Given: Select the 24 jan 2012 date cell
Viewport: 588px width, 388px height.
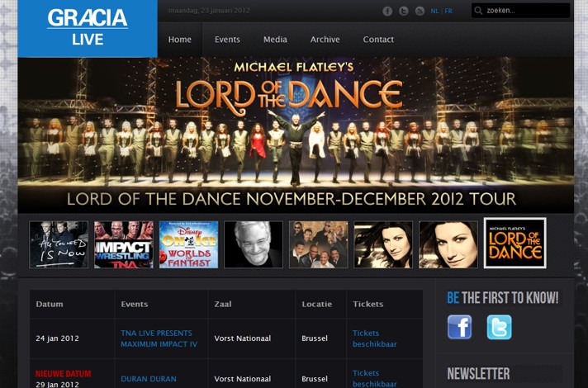Looking at the screenshot, I should (57, 338).
